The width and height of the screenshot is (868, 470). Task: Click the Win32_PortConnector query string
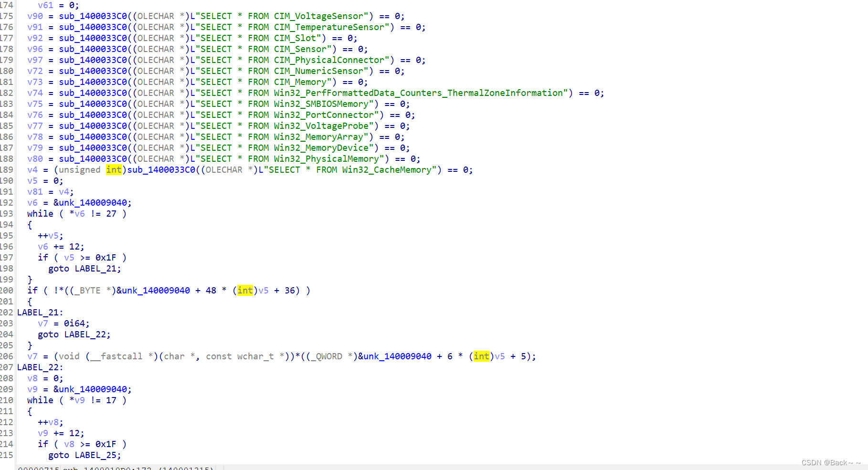click(x=287, y=115)
